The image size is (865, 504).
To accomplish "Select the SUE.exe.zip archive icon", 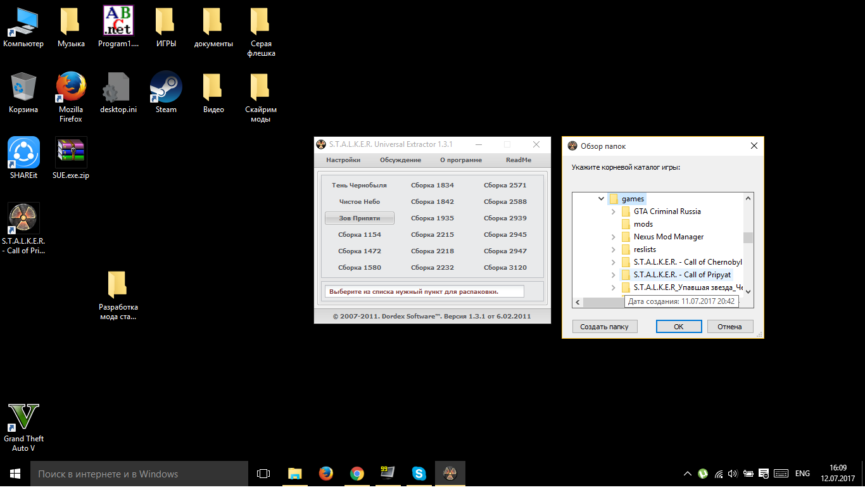I will tap(71, 158).
